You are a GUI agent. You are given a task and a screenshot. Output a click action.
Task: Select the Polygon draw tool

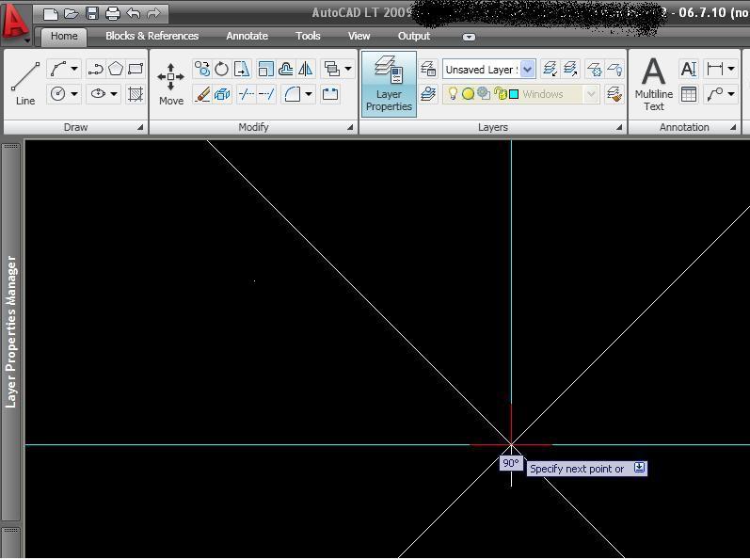[116, 69]
